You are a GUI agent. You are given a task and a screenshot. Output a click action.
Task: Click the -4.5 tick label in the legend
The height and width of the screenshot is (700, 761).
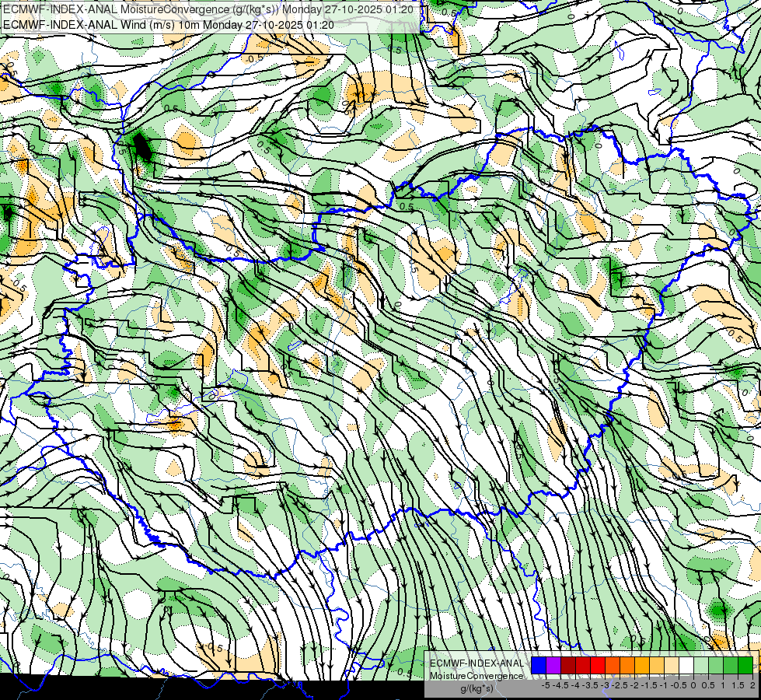coord(560,685)
